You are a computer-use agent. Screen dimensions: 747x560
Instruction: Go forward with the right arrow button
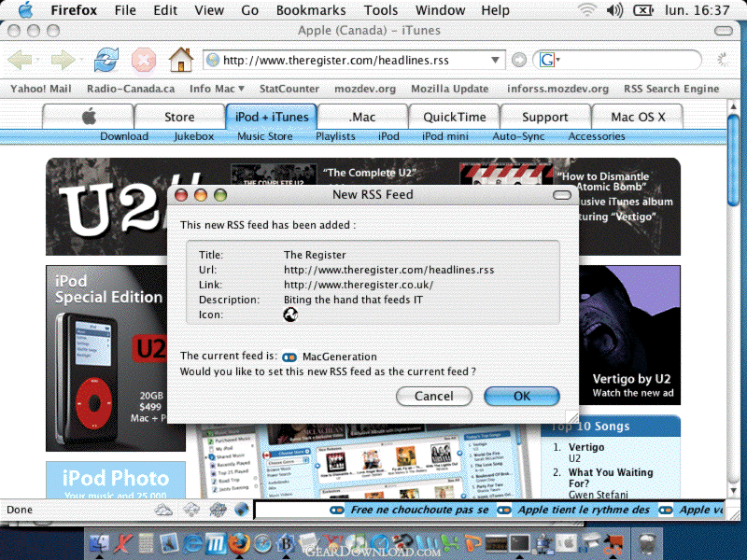(x=63, y=61)
